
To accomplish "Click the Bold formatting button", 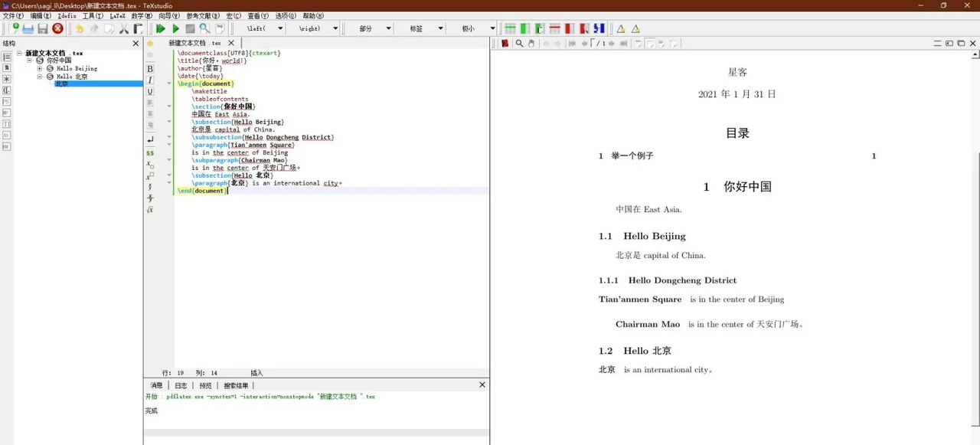I will 150,69.
